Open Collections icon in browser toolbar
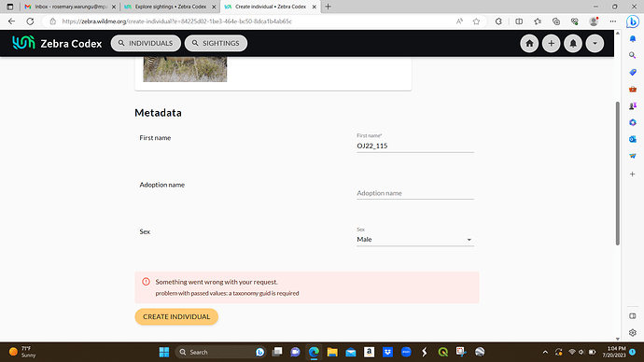Image resolution: width=644 pixels, height=362 pixels. 556,21
